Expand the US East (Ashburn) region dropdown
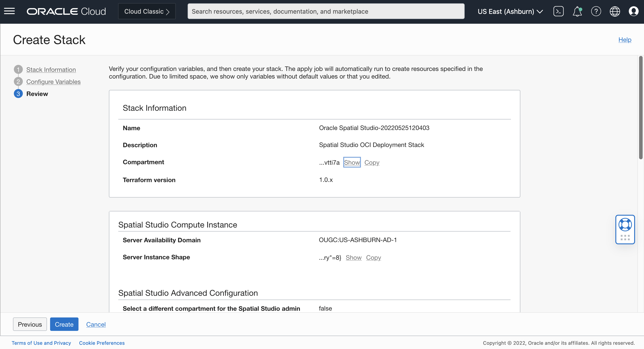644x349 pixels. pos(510,11)
